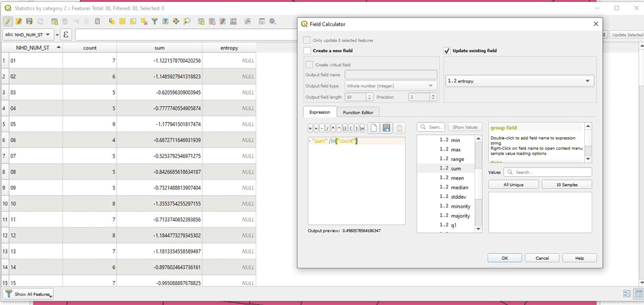Toggle Create virtual field checkbox
Screen dimensions: 644x305
click(309, 64)
